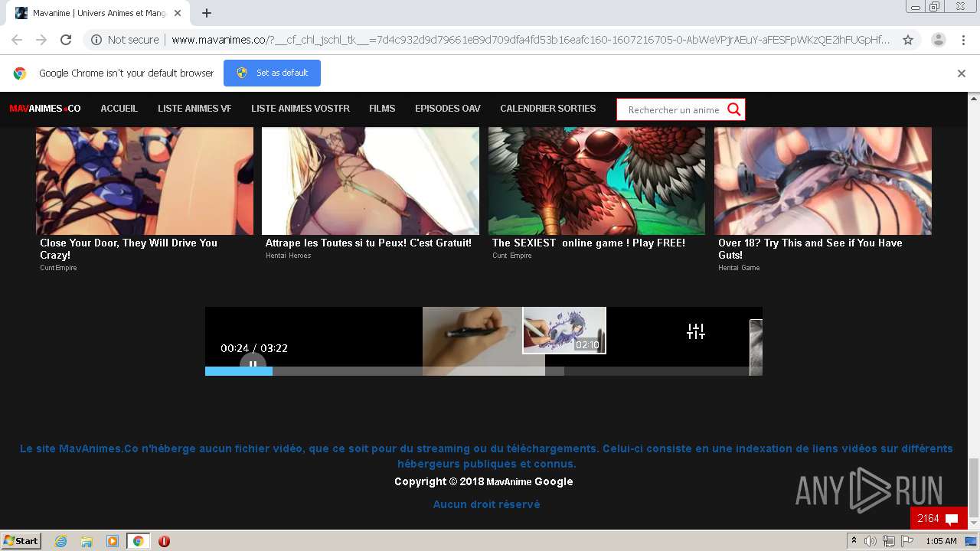Open LISTE ANIMES VF

click(x=194, y=109)
